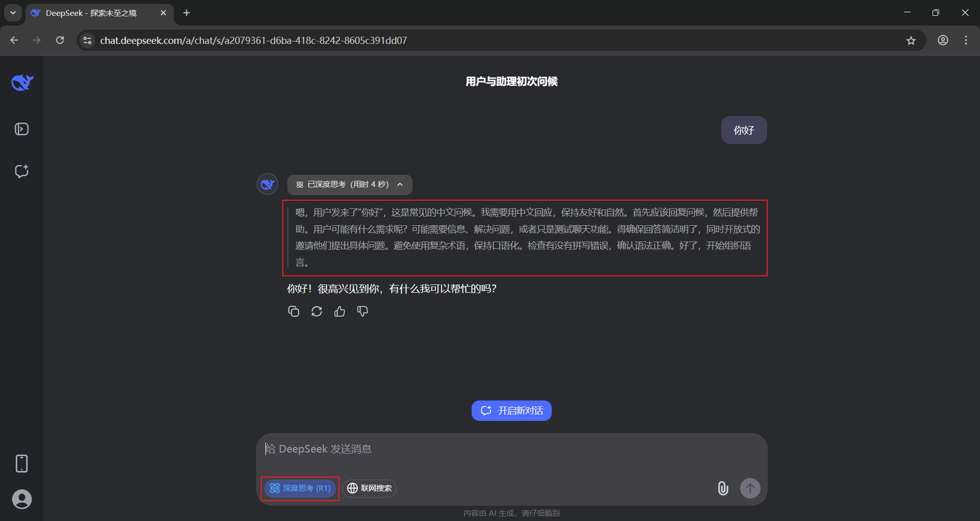Copy the assistant's reply
Viewport: 980px width, 521px height.
(x=293, y=311)
